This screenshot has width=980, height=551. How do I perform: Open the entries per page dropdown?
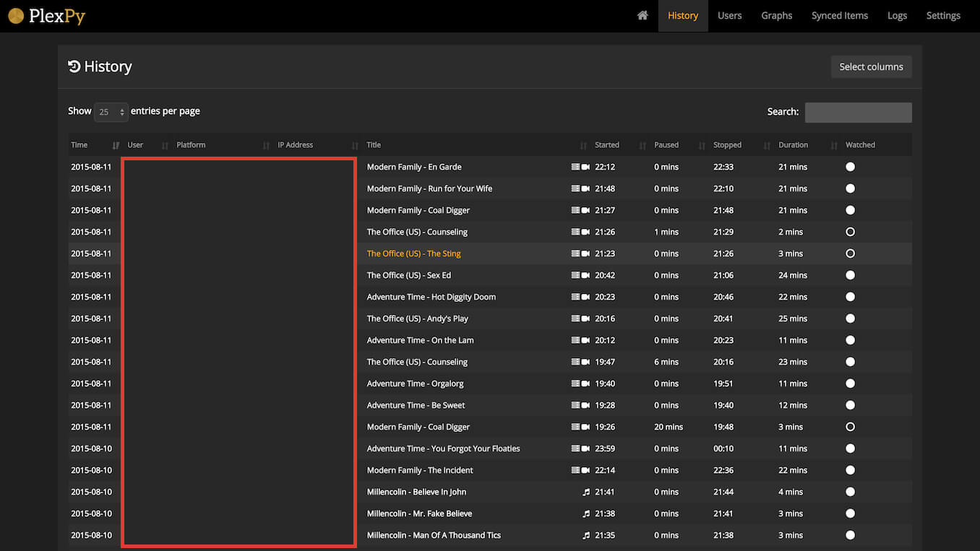(x=111, y=112)
